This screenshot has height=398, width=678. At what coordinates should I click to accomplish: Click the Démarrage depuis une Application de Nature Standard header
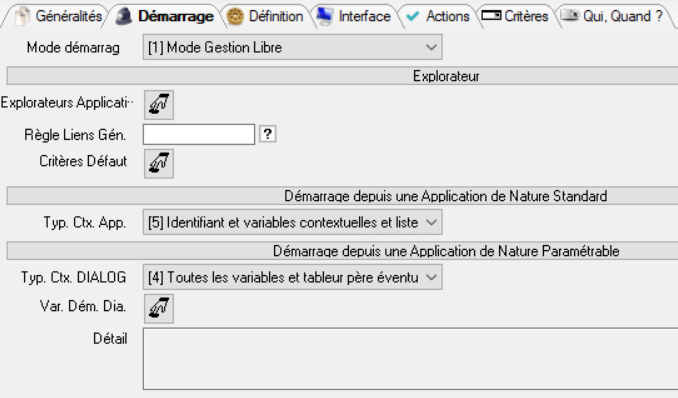click(x=342, y=196)
